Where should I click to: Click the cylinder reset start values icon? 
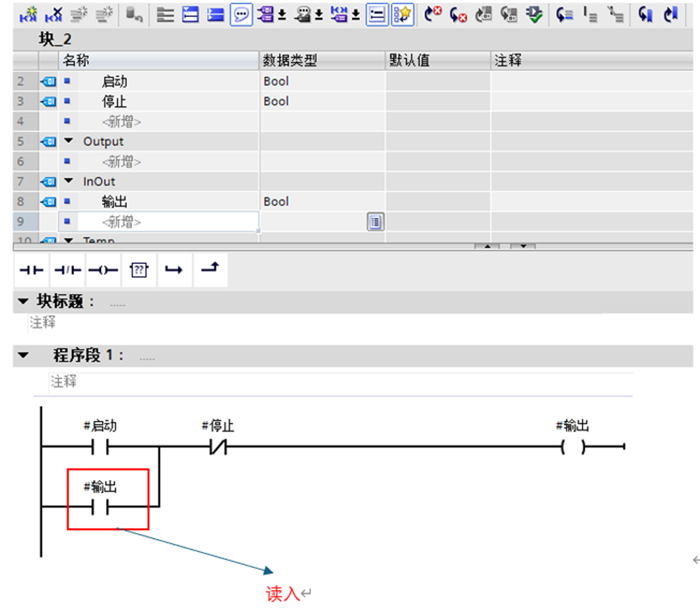[134, 15]
